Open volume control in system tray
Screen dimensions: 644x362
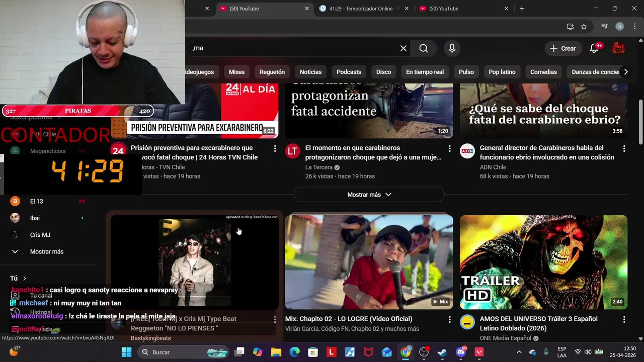588,352
